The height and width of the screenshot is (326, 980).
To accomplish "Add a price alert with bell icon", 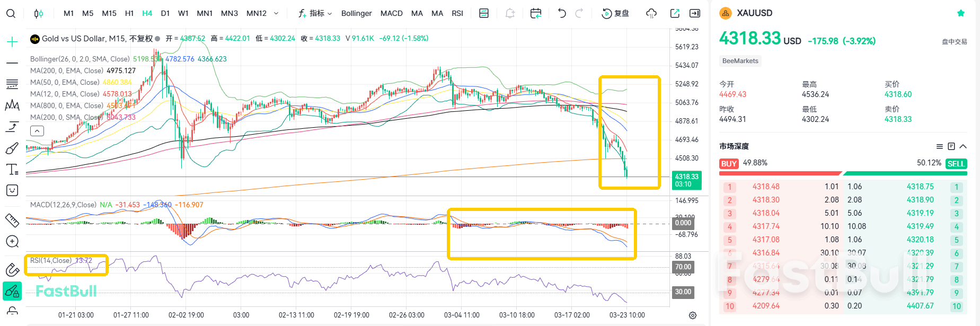I will [510, 13].
